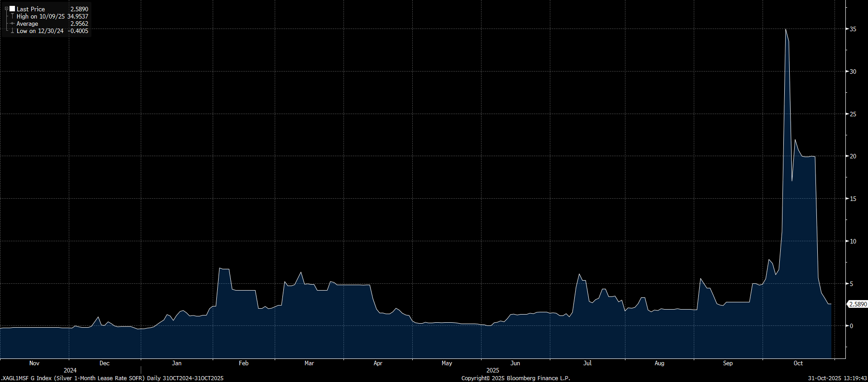The height and width of the screenshot is (382, 868).
Task: Click the 0 label on the Y-axis
Action: tap(851, 326)
